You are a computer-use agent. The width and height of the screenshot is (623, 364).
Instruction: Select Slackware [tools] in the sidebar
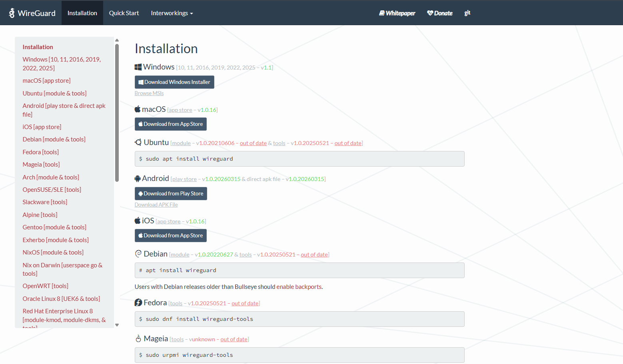[45, 202]
